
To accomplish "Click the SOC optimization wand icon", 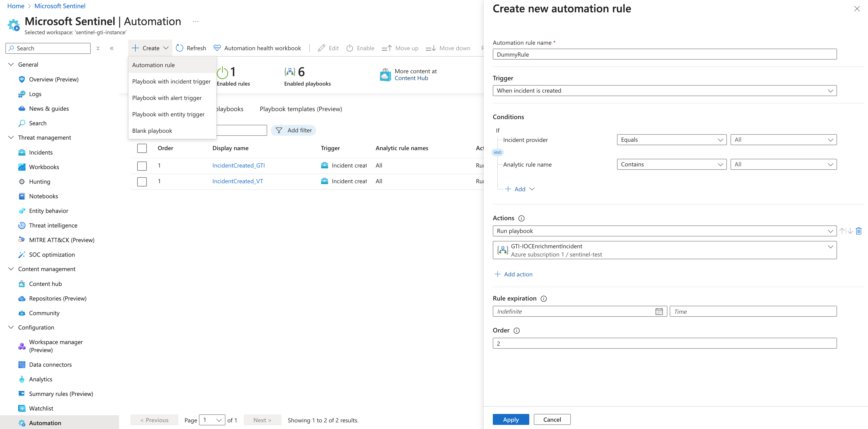I will click(22, 255).
